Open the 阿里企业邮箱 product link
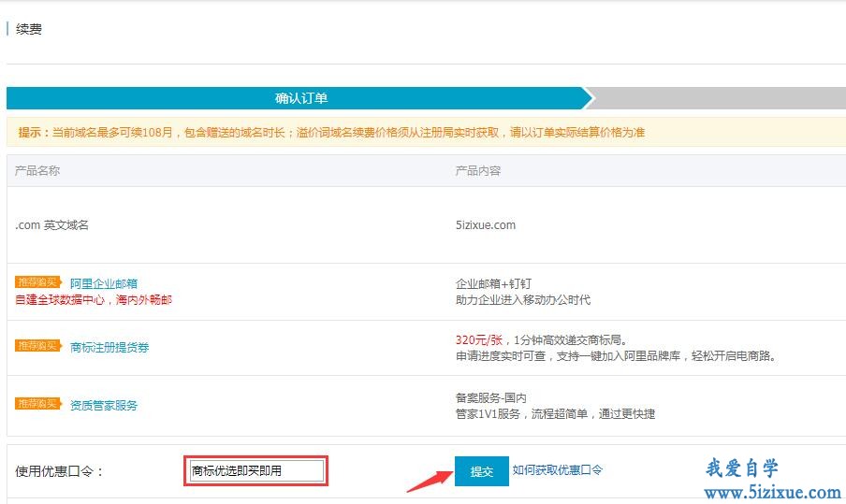This screenshot has height=504, width=846. click(104, 283)
